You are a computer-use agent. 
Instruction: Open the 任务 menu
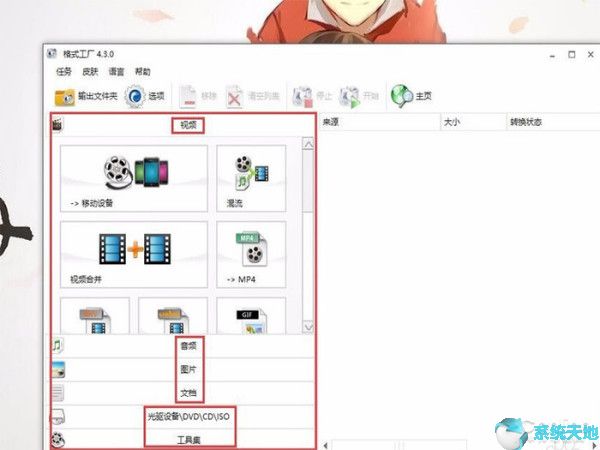coord(64,72)
